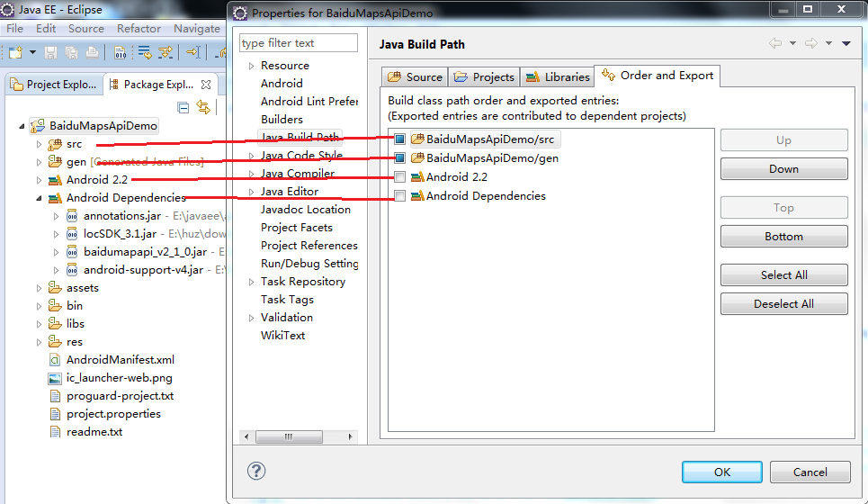Select Android properties page
The width and height of the screenshot is (868, 504).
pos(282,83)
